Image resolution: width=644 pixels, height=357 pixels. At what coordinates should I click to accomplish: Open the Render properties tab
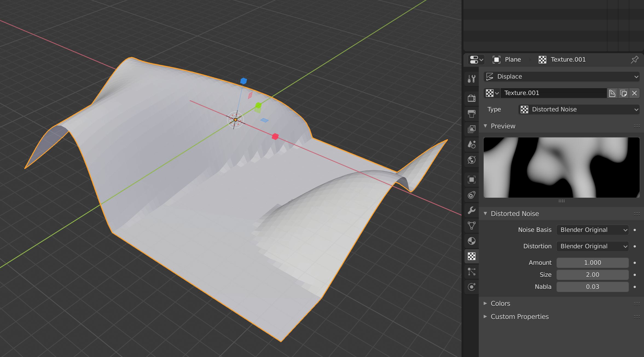point(471,98)
